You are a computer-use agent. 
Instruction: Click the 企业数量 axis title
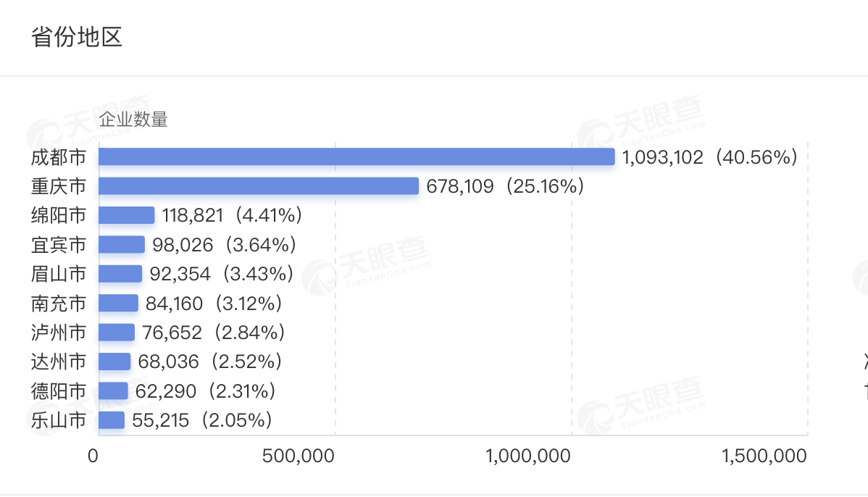[133, 119]
